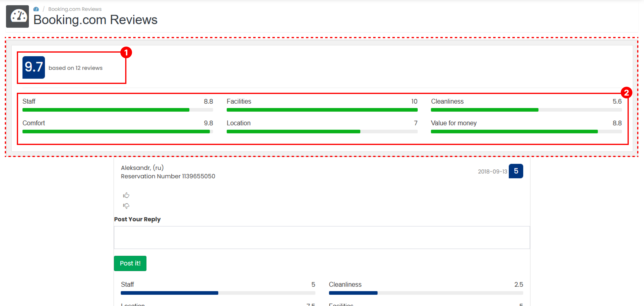The height and width of the screenshot is (306, 644).
Task: Open the dashboard home breadcrumb icon
Action: coord(36,9)
